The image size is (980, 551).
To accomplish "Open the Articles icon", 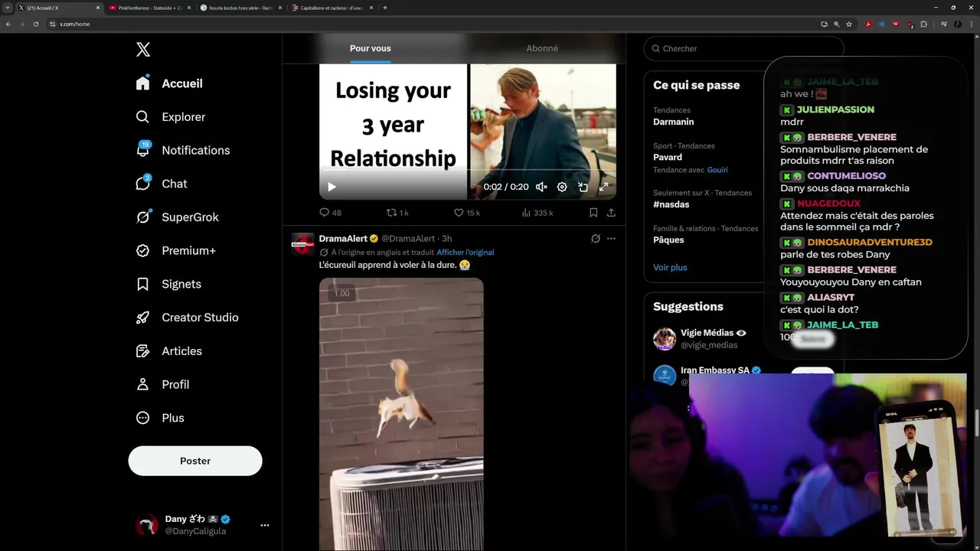I will point(142,351).
